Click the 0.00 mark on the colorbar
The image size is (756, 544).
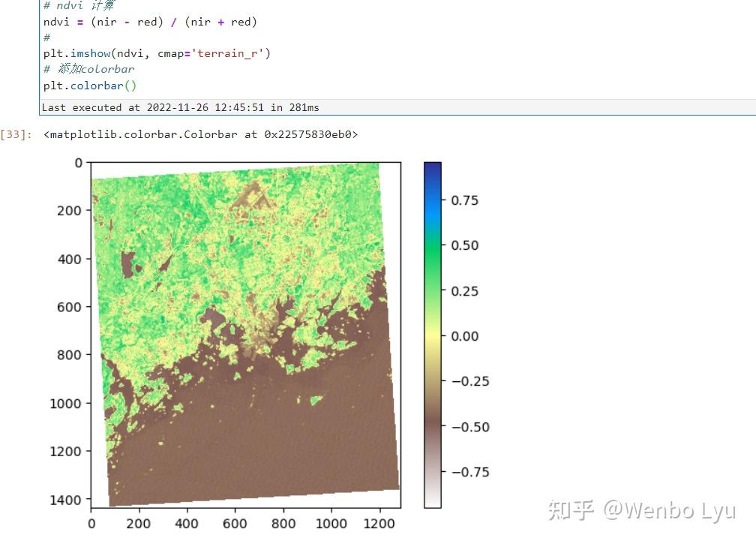point(465,336)
